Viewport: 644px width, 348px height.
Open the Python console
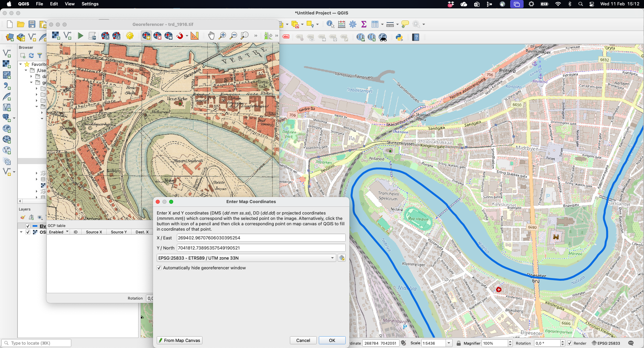(399, 37)
